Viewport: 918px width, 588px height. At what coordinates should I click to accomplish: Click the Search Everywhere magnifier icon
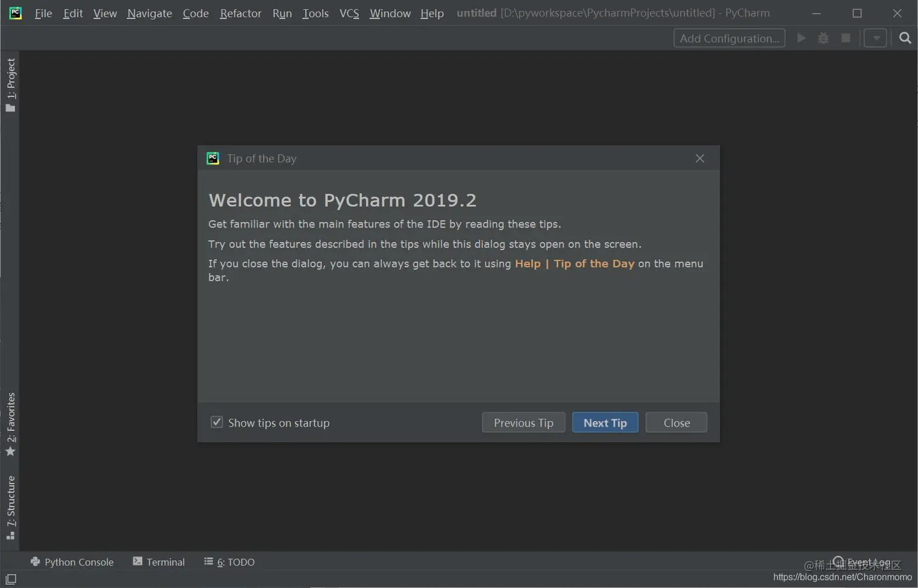pyautogui.click(x=905, y=38)
